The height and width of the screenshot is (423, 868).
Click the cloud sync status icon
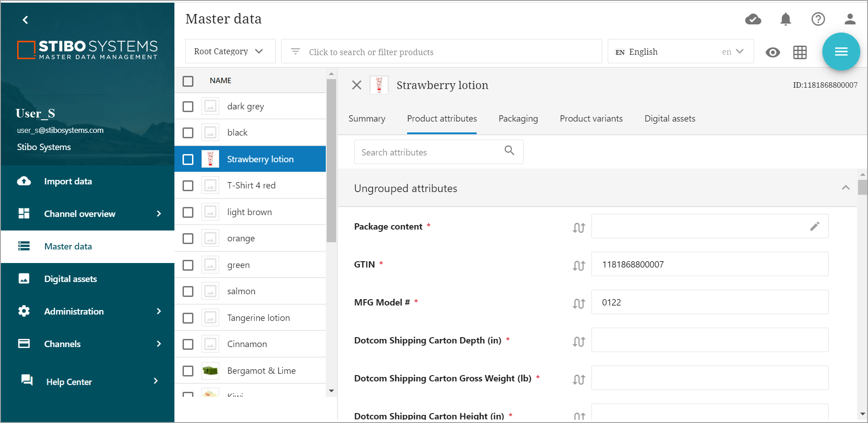pos(753,19)
